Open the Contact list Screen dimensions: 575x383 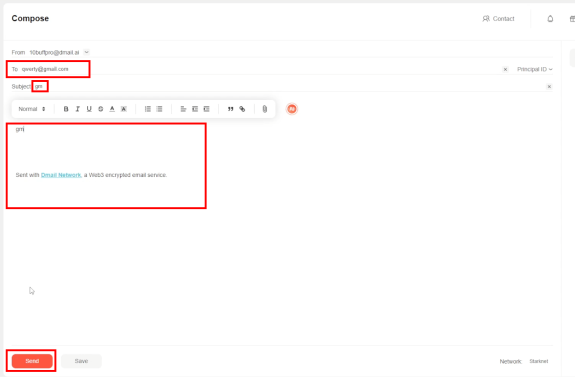click(x=498, y=19)
